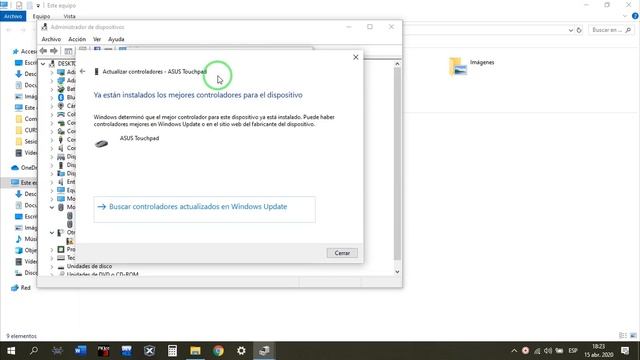Click the Explorer address refresh button
640x360 pixels.
[579, 30]
